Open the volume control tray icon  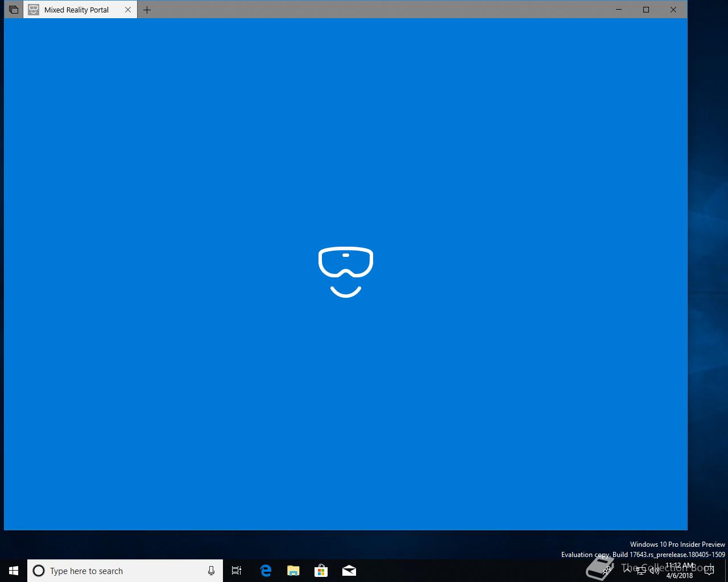click(x=654, y=571)
